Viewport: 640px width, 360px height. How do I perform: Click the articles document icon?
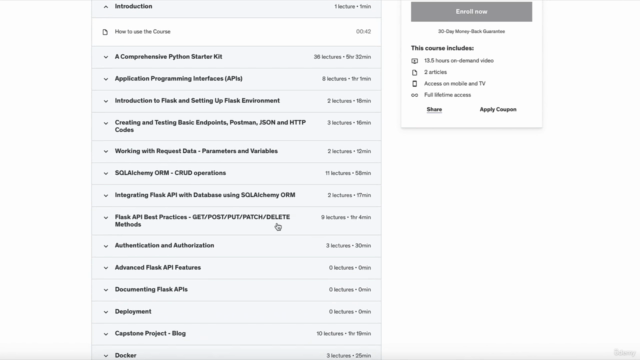pos(414,72)
